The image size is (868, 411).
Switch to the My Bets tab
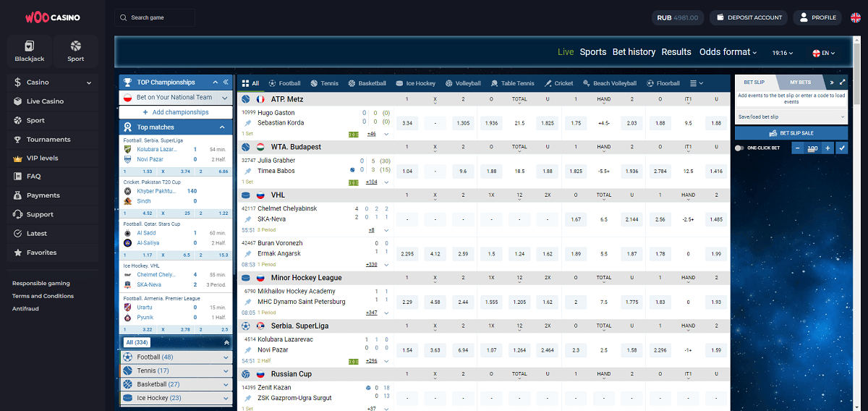pos(800,82)
